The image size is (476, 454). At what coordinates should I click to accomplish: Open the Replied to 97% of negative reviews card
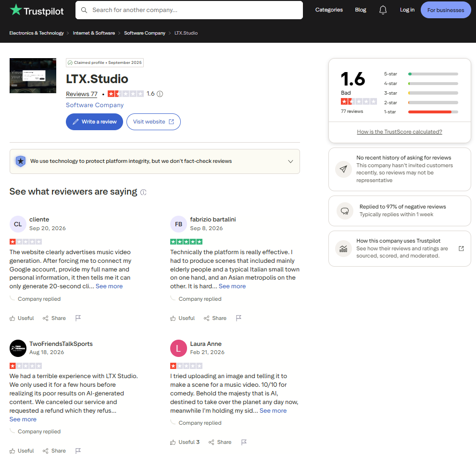pos(400,211)
